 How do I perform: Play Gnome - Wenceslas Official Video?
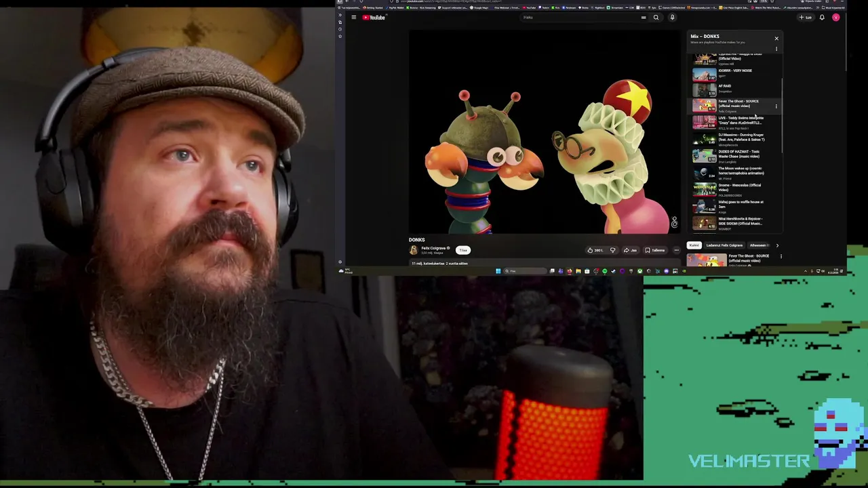tap(736, 190)
